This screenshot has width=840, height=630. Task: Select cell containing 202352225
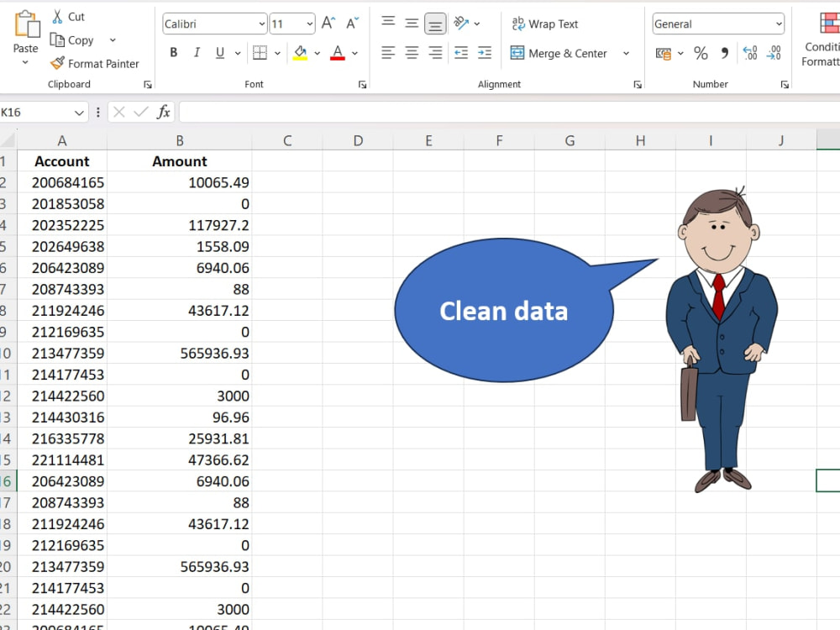(x=62, y=225)
